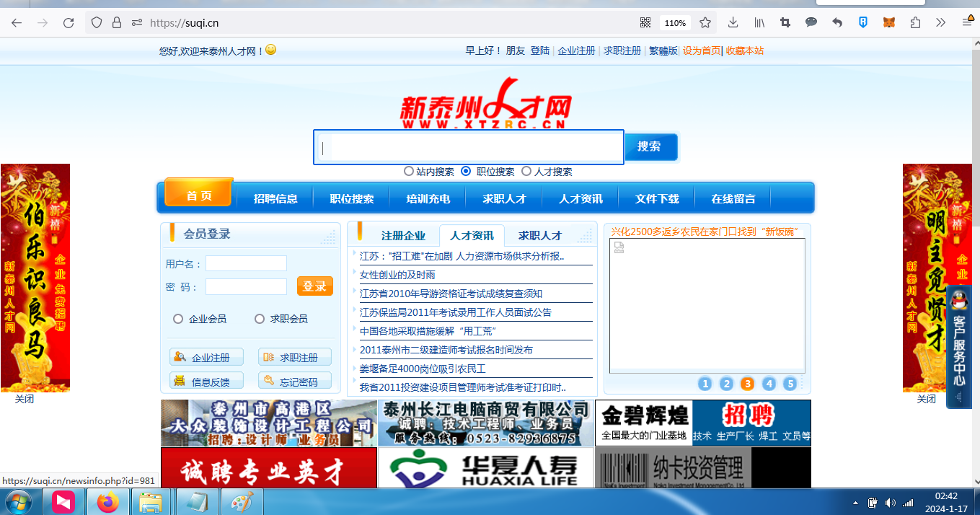980x515 pixels.
Task: Click the 信息反馈 button
Action: click(206, 381)
